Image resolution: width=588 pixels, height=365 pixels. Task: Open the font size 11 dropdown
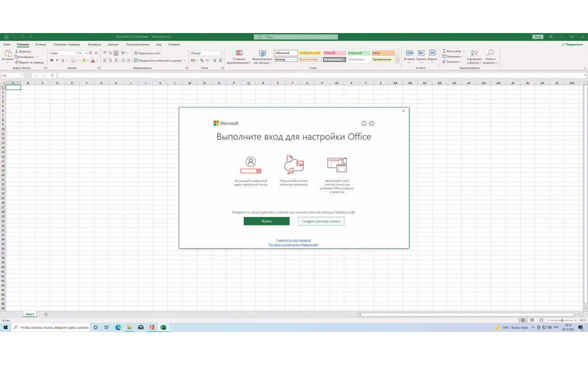pyautogui.click(x=86, y=53)
